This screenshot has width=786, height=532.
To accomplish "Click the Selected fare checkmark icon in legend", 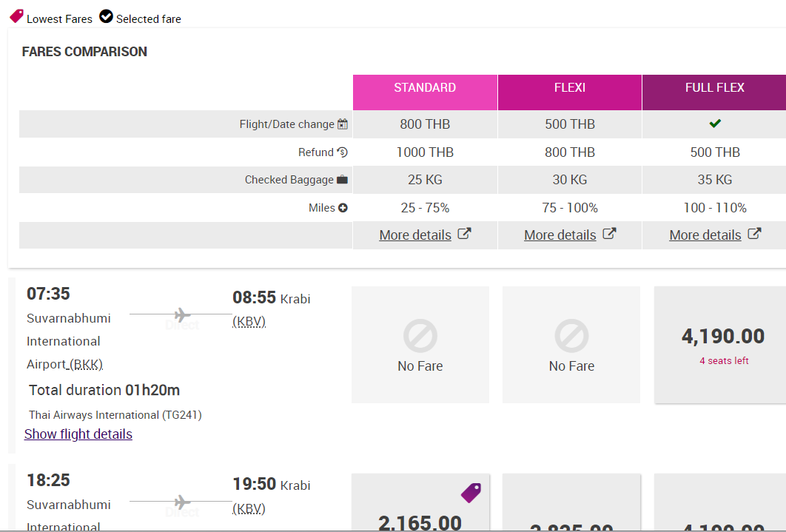I will tap(107, 16).
